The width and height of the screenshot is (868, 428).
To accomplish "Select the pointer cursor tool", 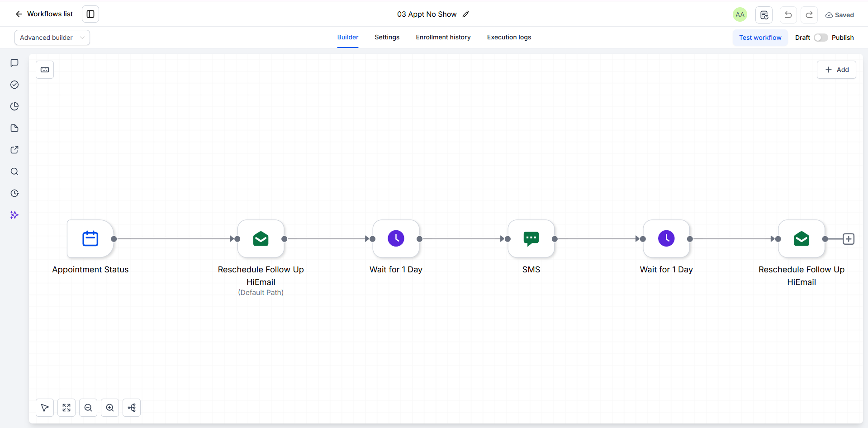I will point(45,408).
